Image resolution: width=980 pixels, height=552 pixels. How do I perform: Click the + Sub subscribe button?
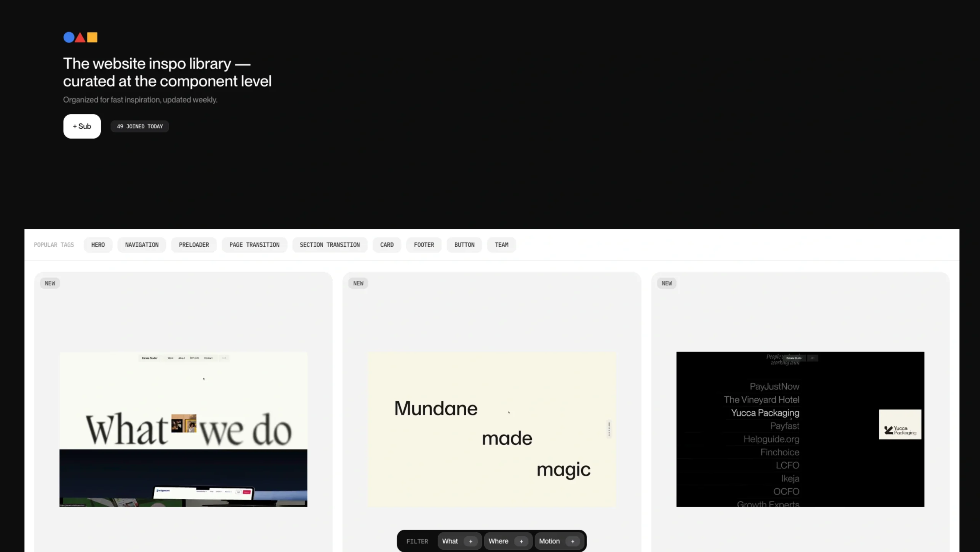click(82, 126)
